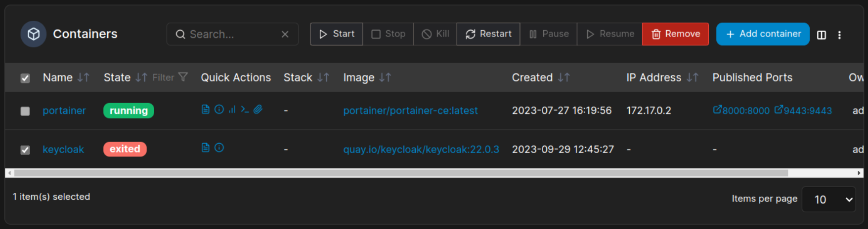This screenshot has height=229, width=868.
Task: Open the three-dot table options menu
Action: [839, 35]
